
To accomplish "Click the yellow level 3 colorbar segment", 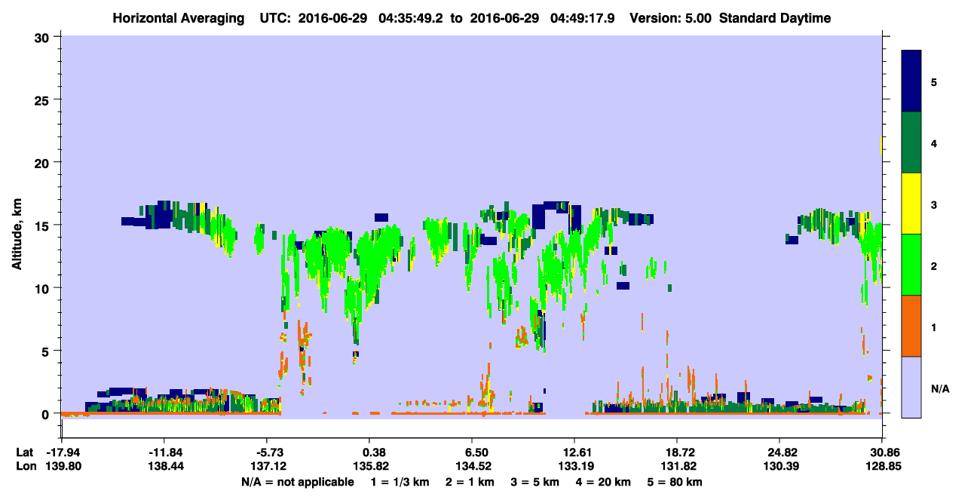I will click(x=911, y=204).
